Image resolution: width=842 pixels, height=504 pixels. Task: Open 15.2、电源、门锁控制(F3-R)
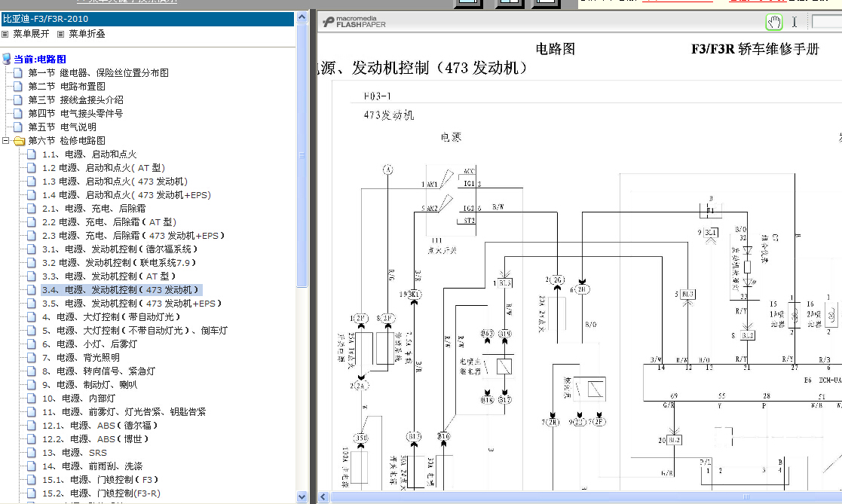pyautogui.click(x=101, y=493)
